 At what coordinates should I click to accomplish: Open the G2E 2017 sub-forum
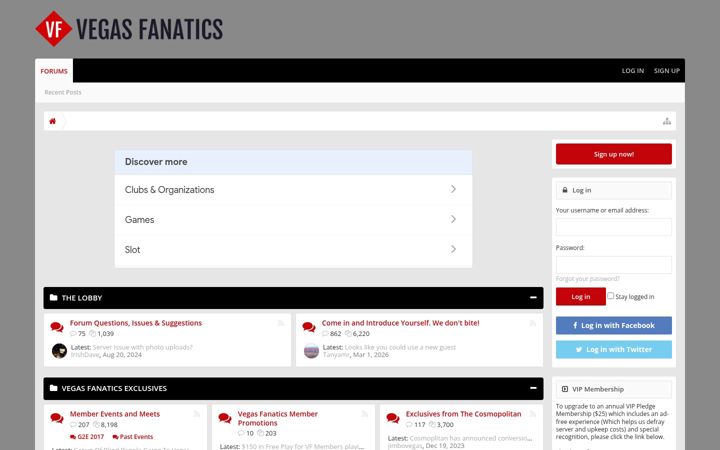[x=87, y=437]
